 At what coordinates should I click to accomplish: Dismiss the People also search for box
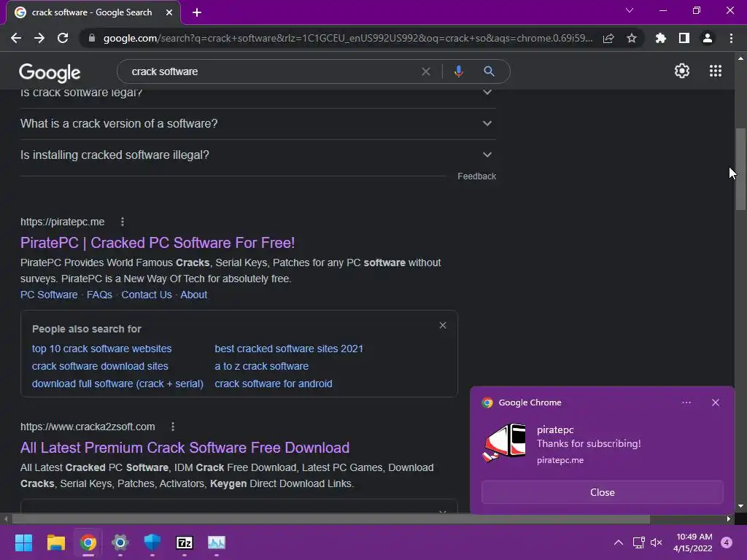point(443,325)
